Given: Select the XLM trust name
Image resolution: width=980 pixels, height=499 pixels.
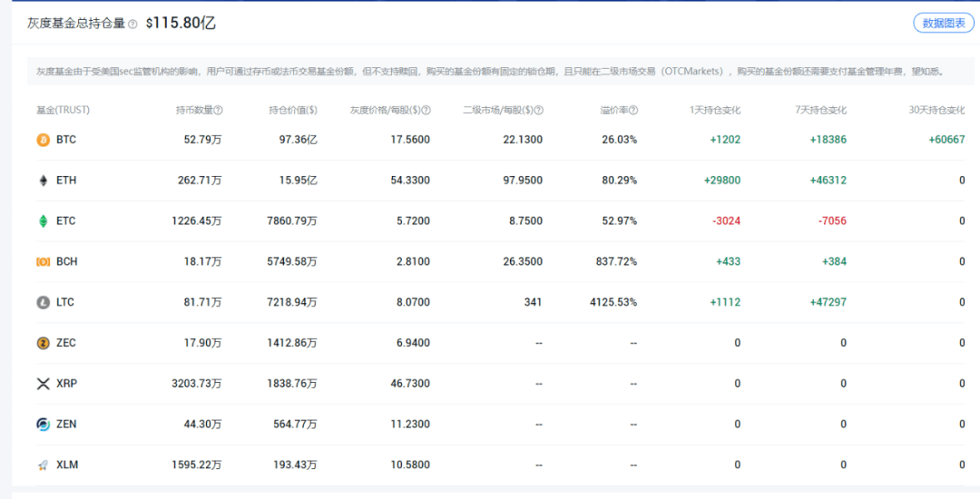Looking at the screenshot, I should point(67,464).
